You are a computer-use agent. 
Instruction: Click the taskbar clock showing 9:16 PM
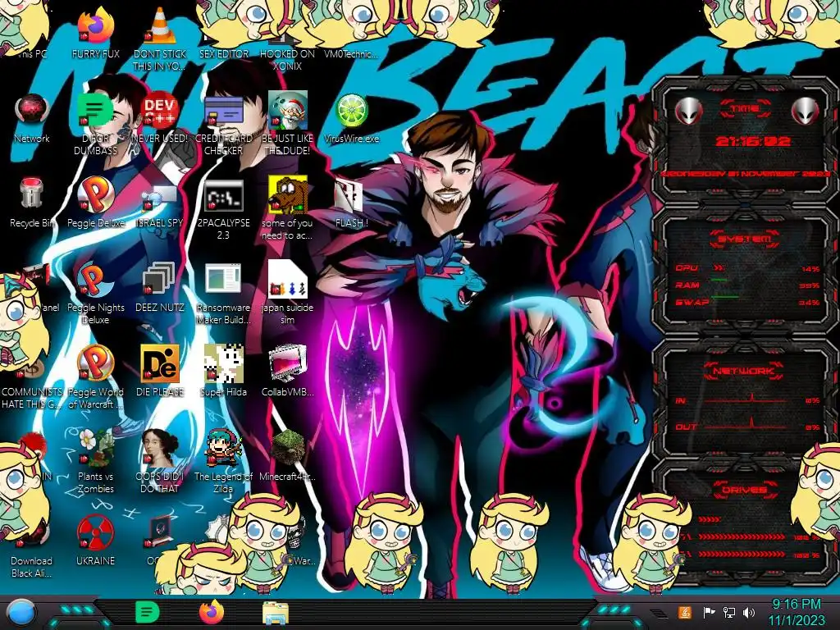[x=797, y=612]
